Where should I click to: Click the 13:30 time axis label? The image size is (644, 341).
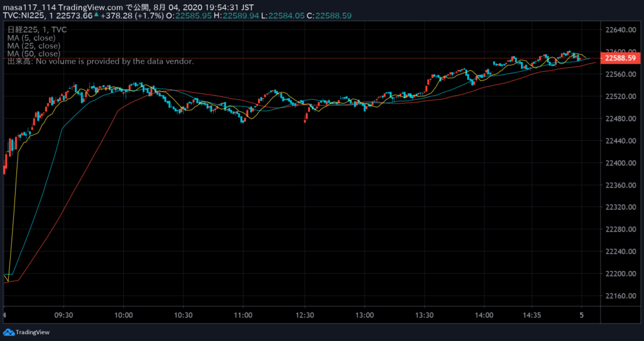point(425,316)
